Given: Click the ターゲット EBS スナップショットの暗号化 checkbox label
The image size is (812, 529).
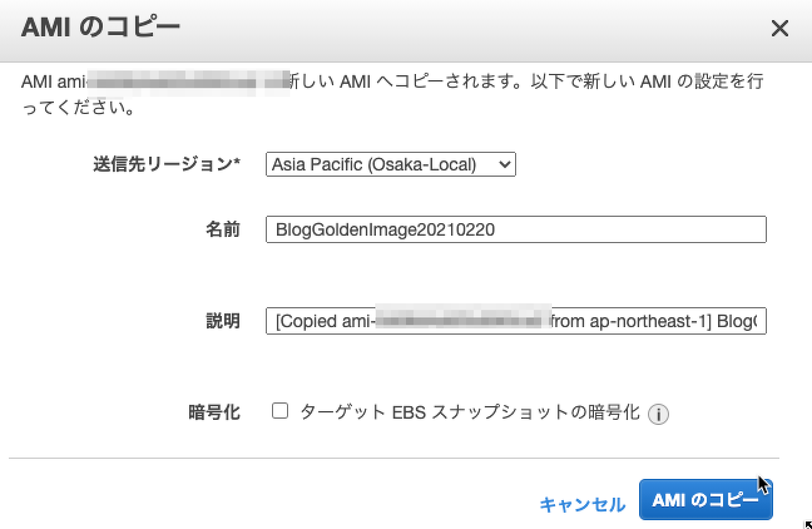Looking at the screenshot, I should click(470, 412).
